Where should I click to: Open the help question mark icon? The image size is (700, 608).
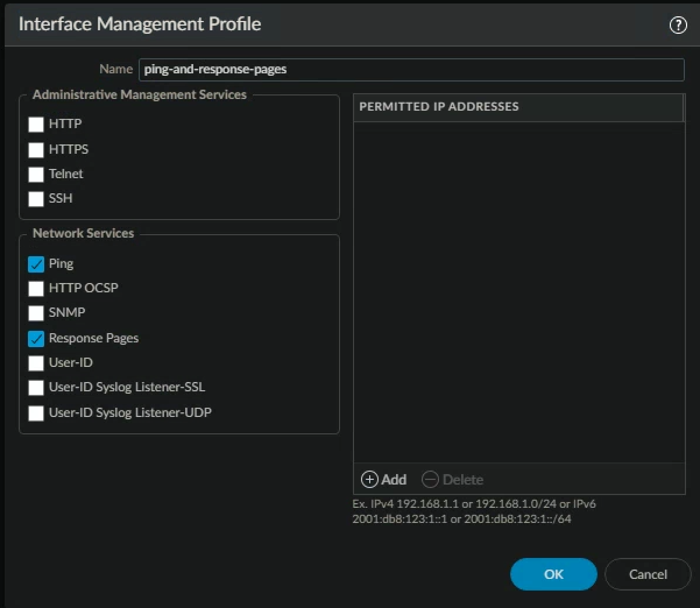678,25
